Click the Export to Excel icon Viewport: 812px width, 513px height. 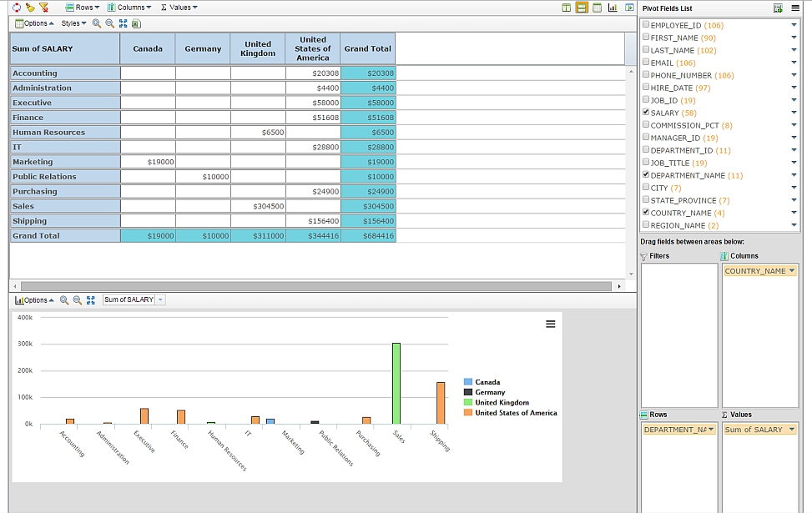click(136, 23)
